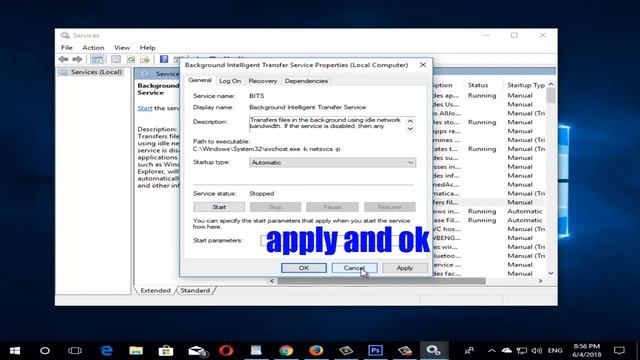Open the File menu in Services
640x360 pixels.
pos(67,48)
